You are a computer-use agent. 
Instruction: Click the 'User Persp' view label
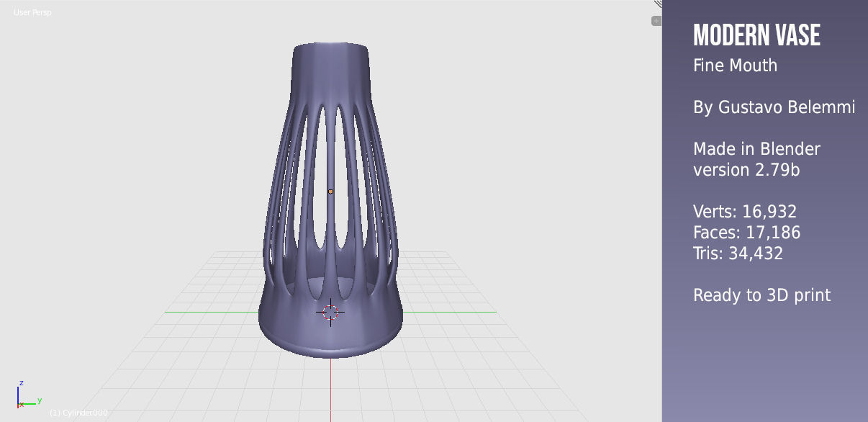tap(32, 12)
